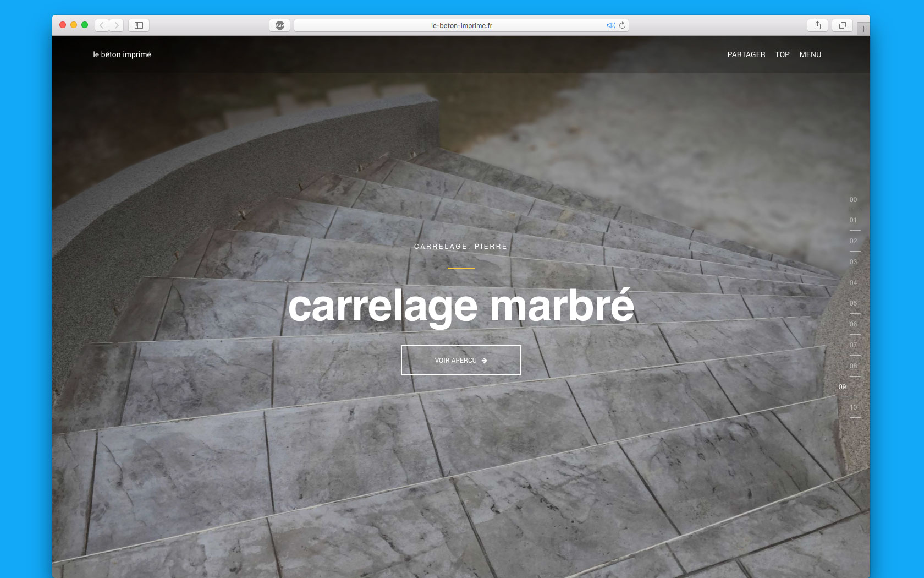Screen dimensions: 924x578
Task: Jump to slide 08 in side navigation
Action: click(x=854, y=367)
